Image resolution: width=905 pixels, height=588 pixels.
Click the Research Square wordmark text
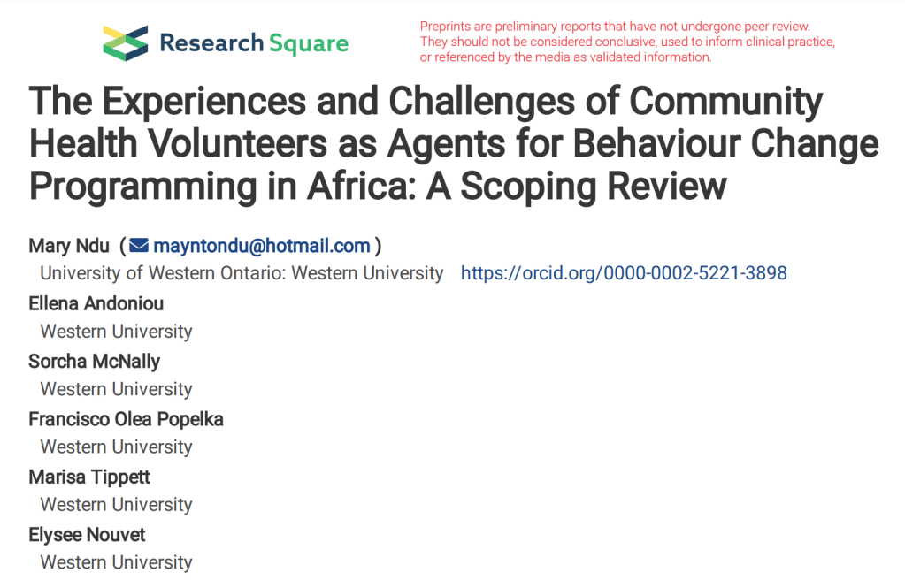[x=253, y=42]
